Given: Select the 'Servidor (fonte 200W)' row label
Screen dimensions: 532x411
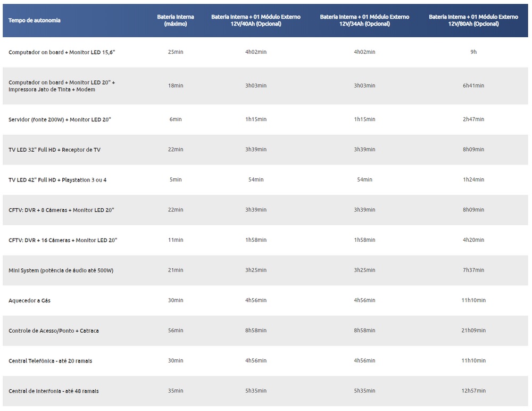Looking at the screenshot, I should coord(60,119).
